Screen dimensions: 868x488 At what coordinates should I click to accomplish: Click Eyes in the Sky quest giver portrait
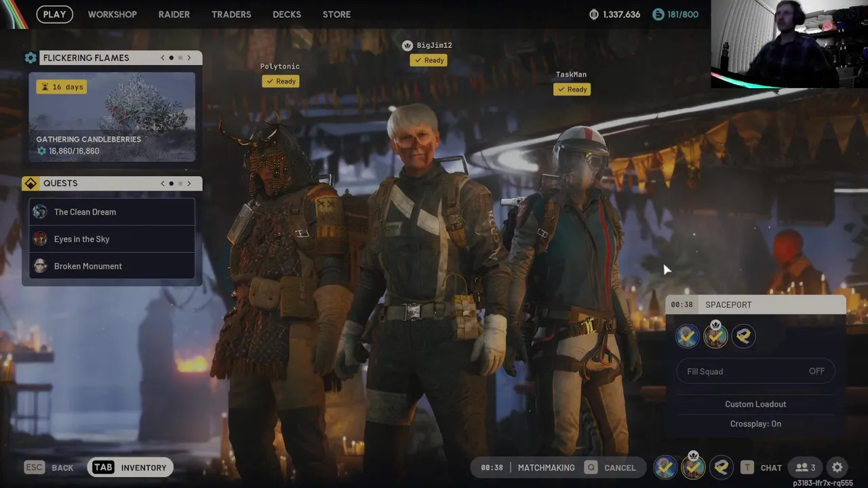pos(41,239)
